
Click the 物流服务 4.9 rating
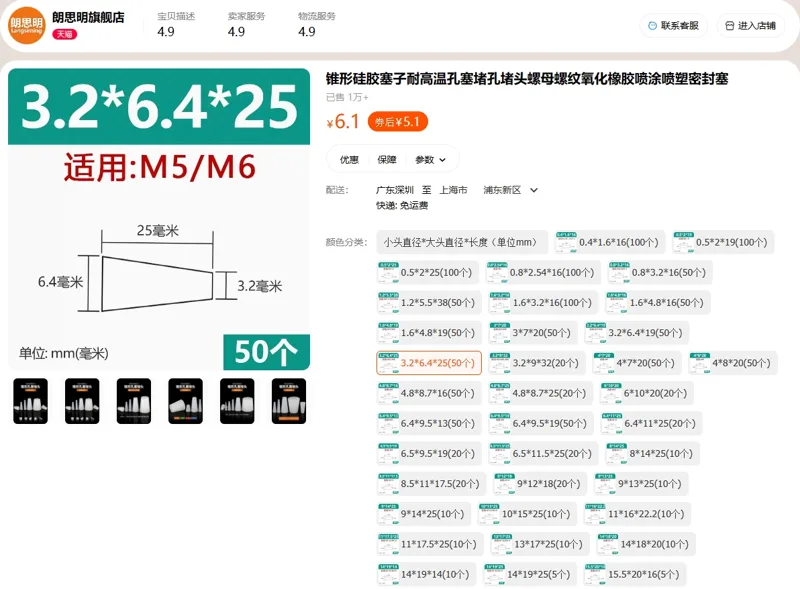317,24
